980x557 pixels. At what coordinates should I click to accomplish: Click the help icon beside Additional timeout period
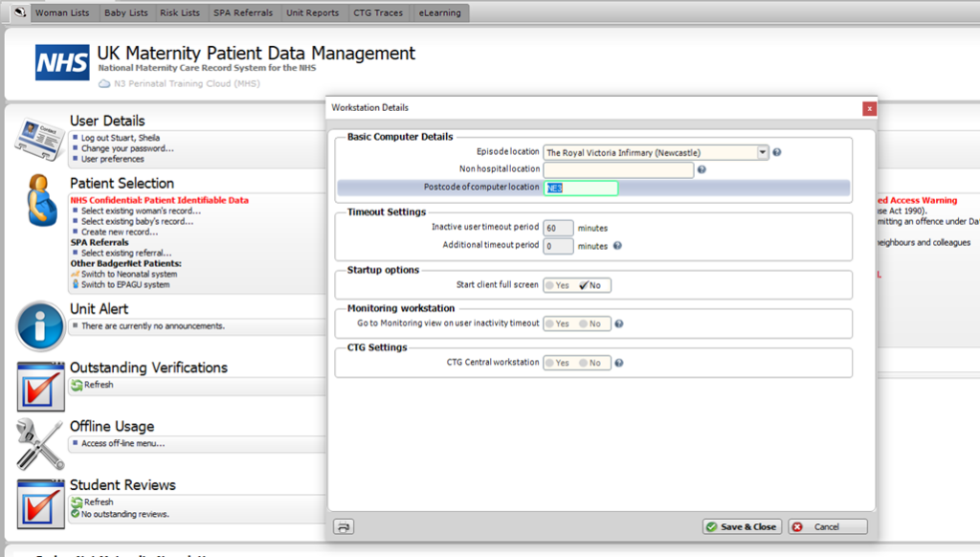617,246
